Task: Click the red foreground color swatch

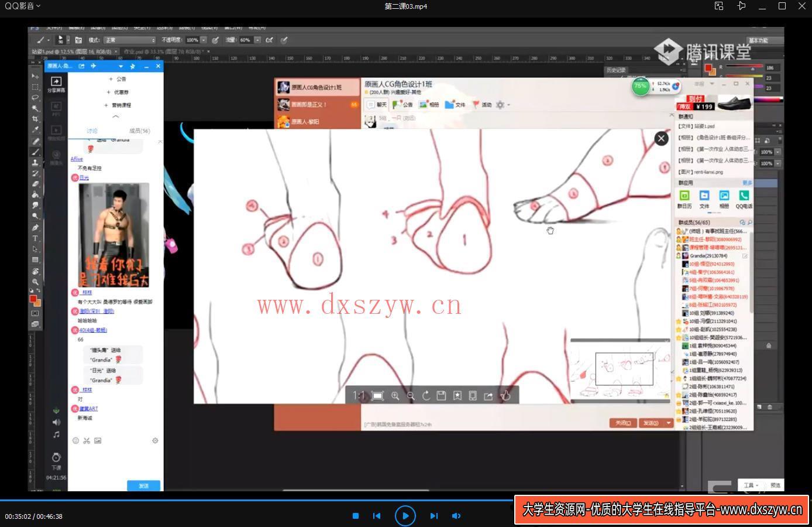Action: coord(33,298)
